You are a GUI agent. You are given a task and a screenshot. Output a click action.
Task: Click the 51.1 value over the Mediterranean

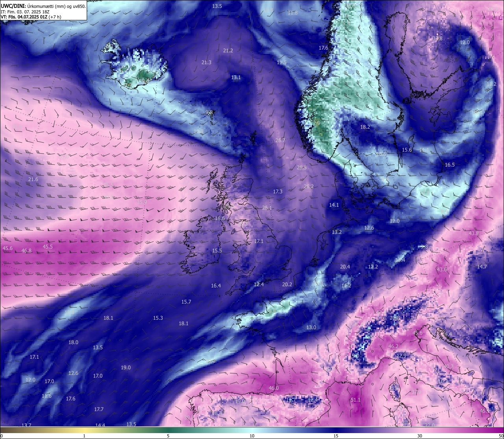[x=356, y=400]
